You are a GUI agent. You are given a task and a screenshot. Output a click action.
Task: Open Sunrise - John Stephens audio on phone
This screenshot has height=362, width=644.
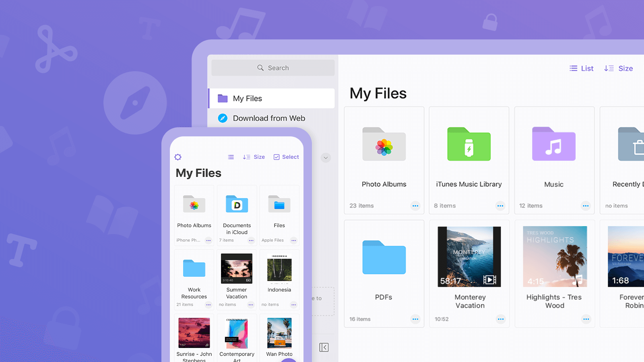[x=194, y=333]
